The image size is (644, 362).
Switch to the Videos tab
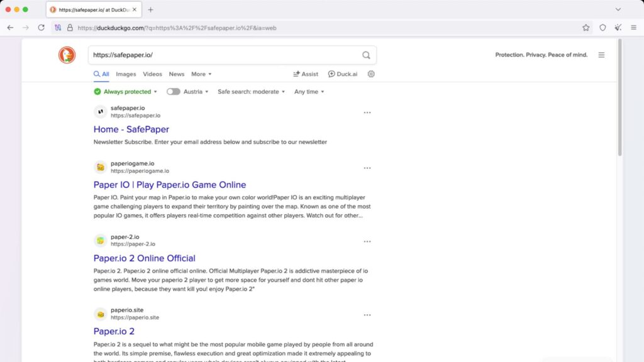pos(152,74)
